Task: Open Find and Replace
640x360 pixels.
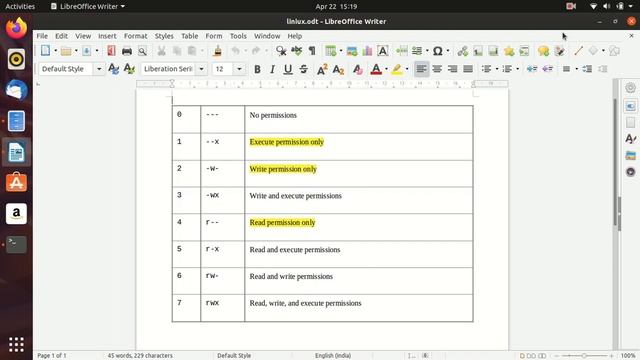Action: [x=281, y=51]
